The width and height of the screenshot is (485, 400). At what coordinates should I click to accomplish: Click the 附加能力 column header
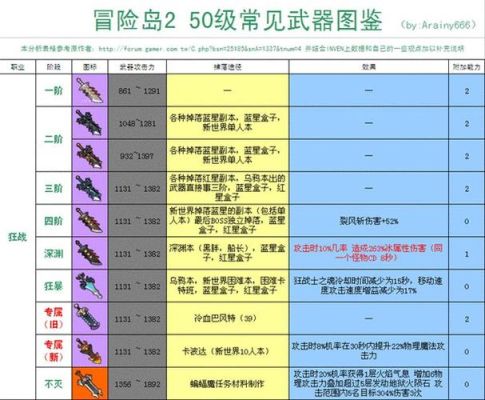[x=466, y=67]
